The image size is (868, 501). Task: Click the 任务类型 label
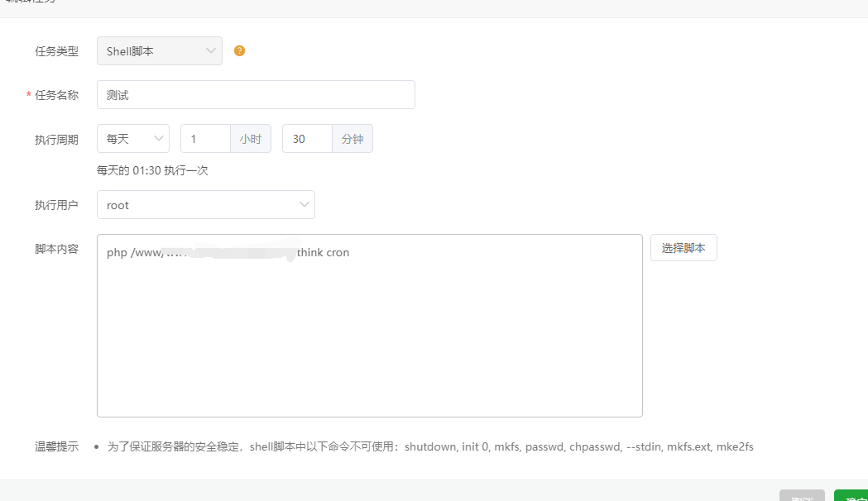point(56,51)
